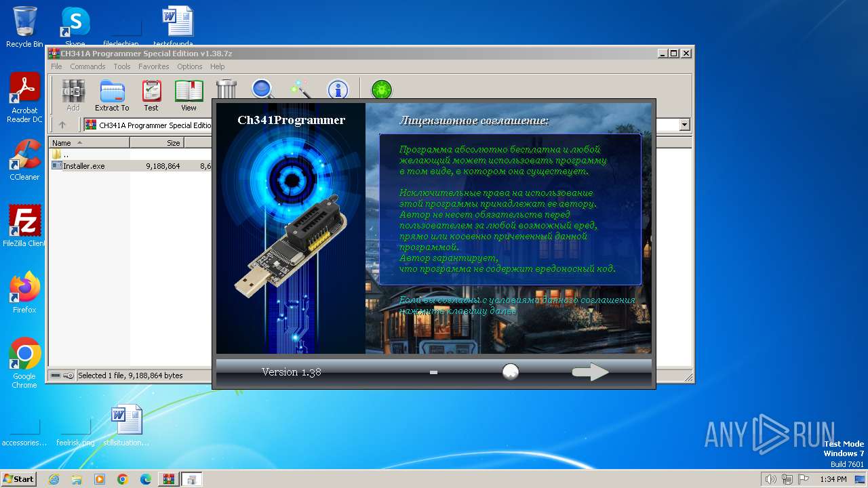Click Extract To in WinRAR toolbar
Image resolution: width=868 pixels, height=488 pixels.
pyautogui.click(x=112, y=96)
